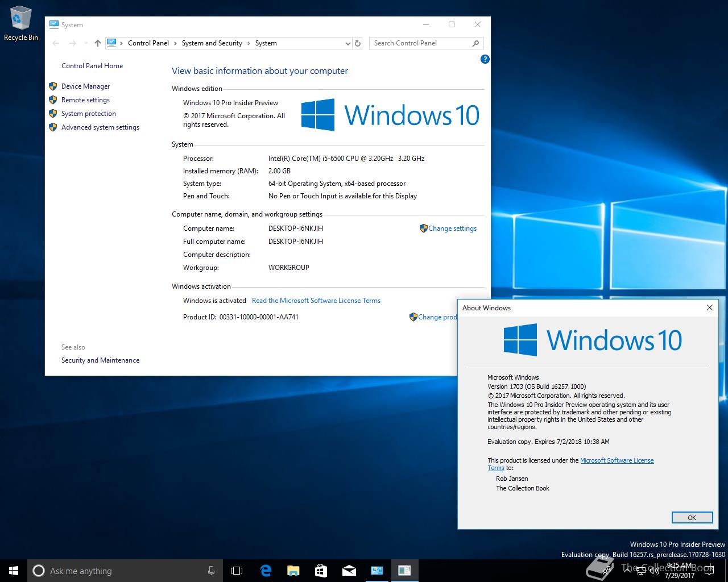Screen dimensions: 728x582
Task: Close the About Windows dialog
Action: [x=709, y=307]
